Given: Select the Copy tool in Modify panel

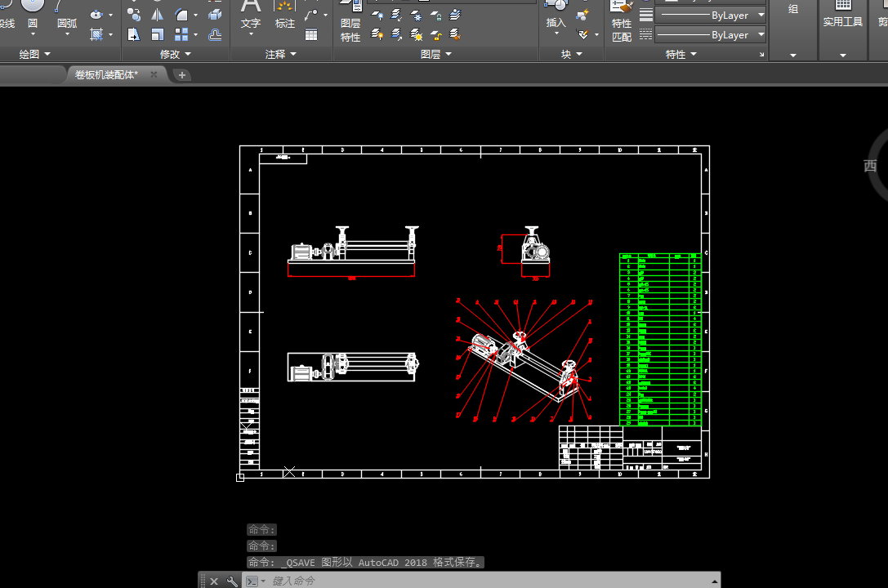Looking at the screenshot, I should [x=134, y=15].
